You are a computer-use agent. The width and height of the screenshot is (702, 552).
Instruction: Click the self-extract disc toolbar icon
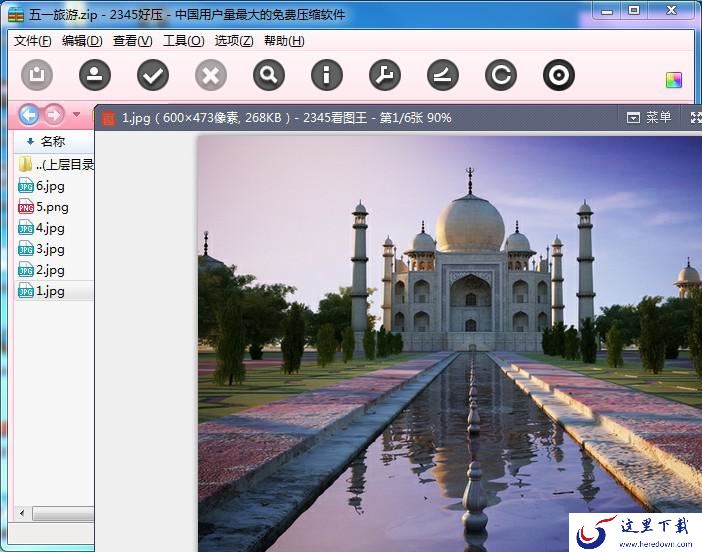click(559, 75)
